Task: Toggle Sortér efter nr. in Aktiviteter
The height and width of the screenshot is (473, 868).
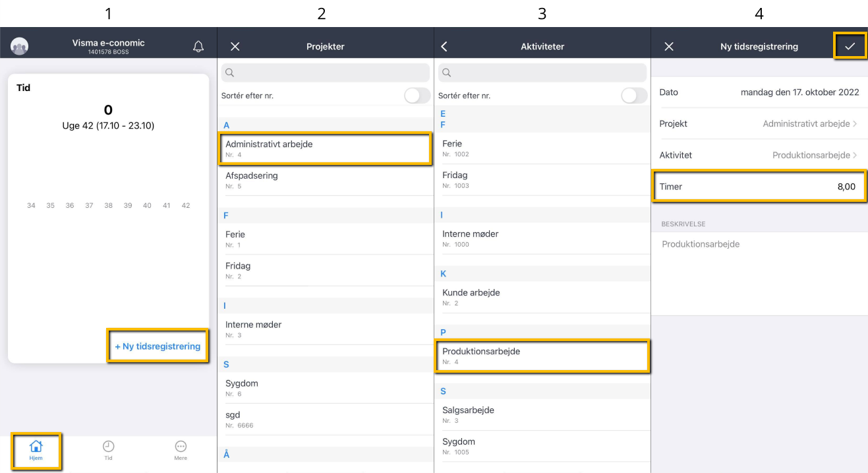Action: tap(633, 96)
